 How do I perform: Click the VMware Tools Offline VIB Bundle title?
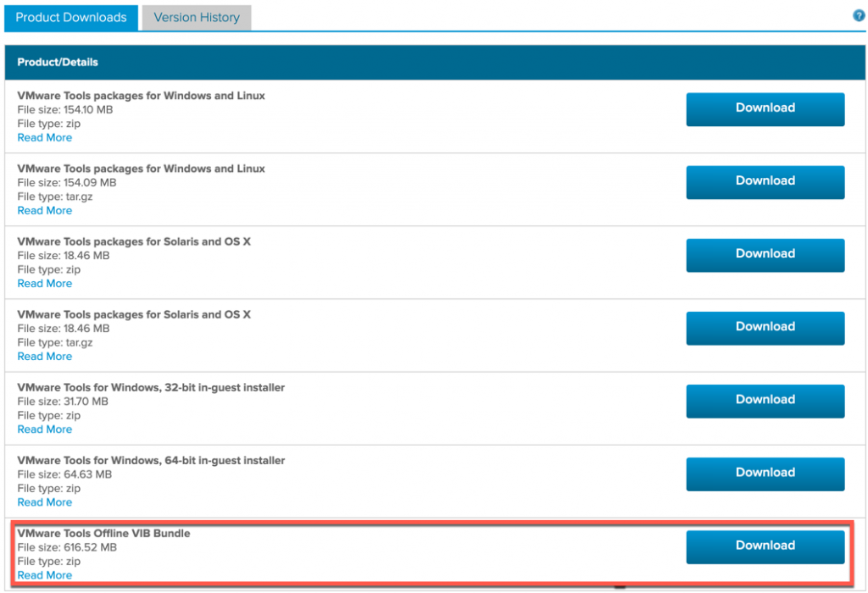pos(103,533)
